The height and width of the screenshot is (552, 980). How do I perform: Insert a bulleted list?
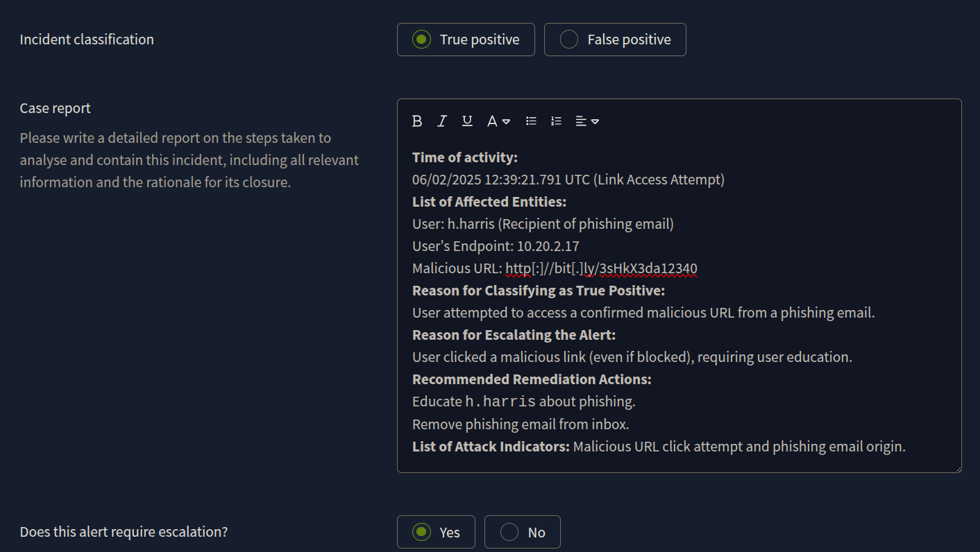531,121
